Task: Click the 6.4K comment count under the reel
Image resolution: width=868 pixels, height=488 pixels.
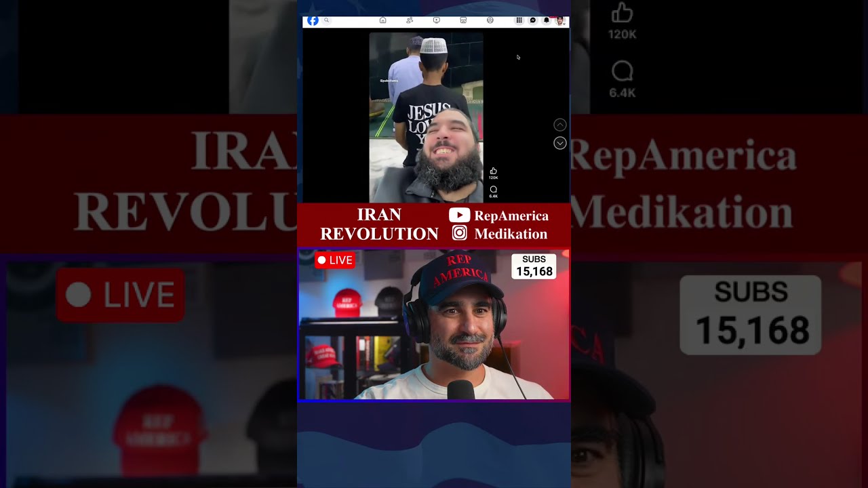Action: tap(493, 196)
